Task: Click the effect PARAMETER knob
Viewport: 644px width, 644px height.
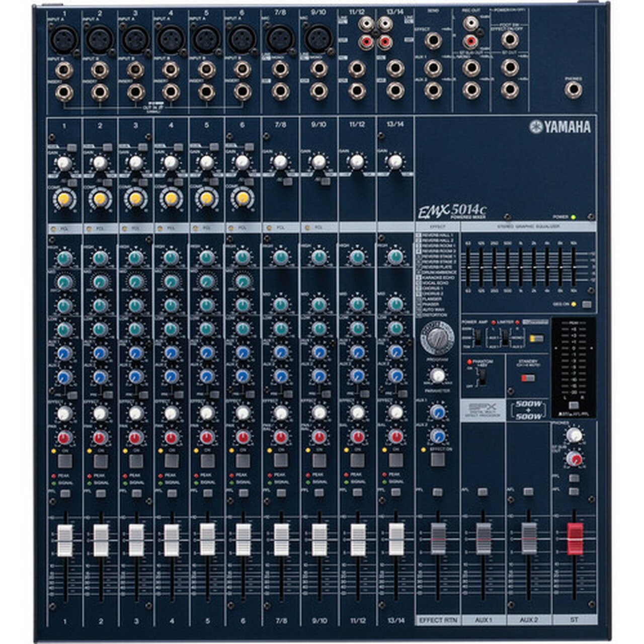Action: pyautogui.click(x=437, y=375)
